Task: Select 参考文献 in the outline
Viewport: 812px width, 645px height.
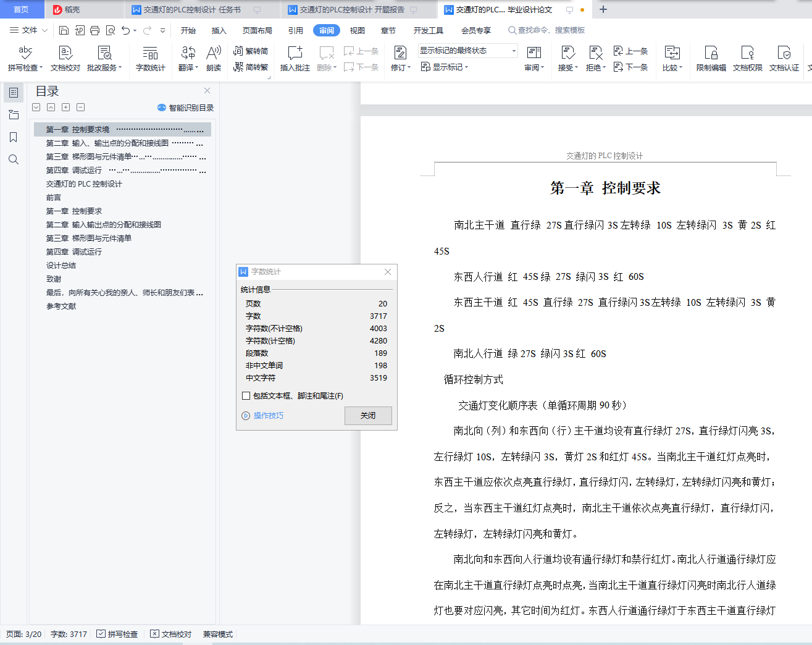Action: click(61, 306)
